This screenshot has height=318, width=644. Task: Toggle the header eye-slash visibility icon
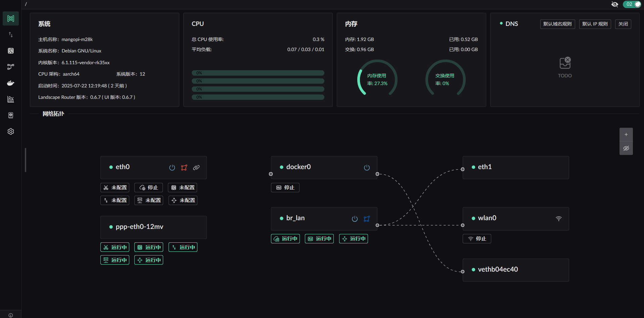615,4
